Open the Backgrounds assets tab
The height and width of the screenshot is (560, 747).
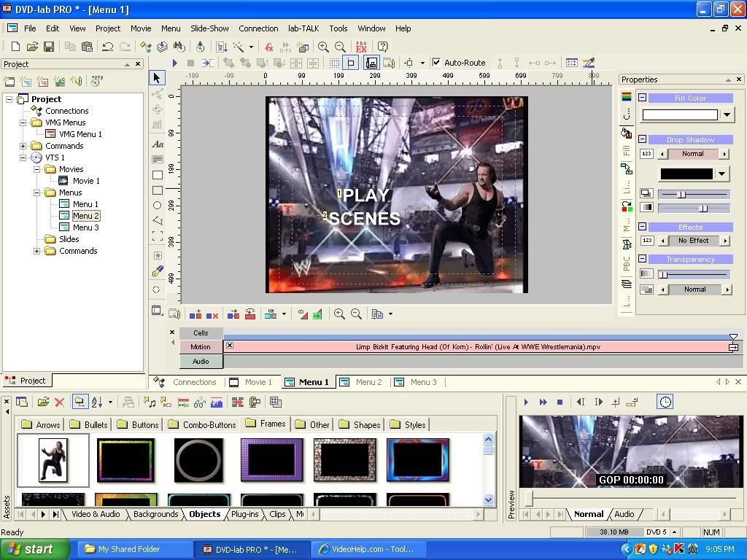coord(156,514)
